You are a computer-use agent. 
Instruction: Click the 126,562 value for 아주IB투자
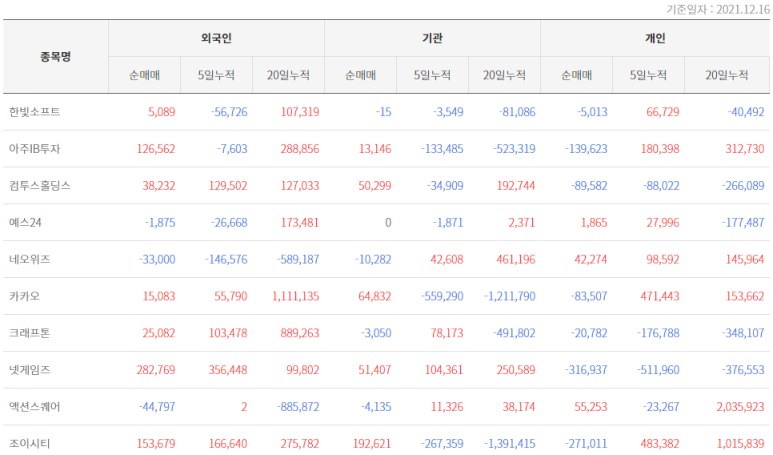pyautogui.click(x=156, y=149)
